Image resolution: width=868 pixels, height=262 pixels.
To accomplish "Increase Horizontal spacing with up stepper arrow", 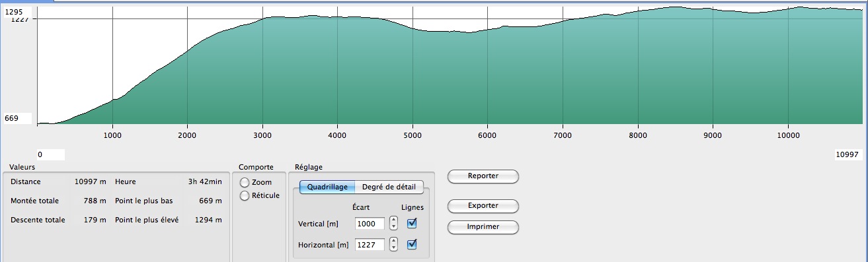I will point(393,241).
